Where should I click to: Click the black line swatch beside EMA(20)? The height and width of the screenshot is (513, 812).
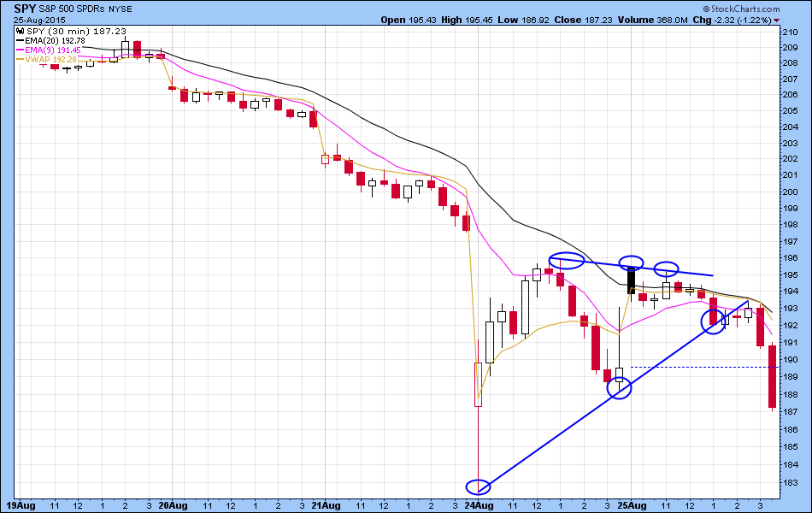click(21, 40)
